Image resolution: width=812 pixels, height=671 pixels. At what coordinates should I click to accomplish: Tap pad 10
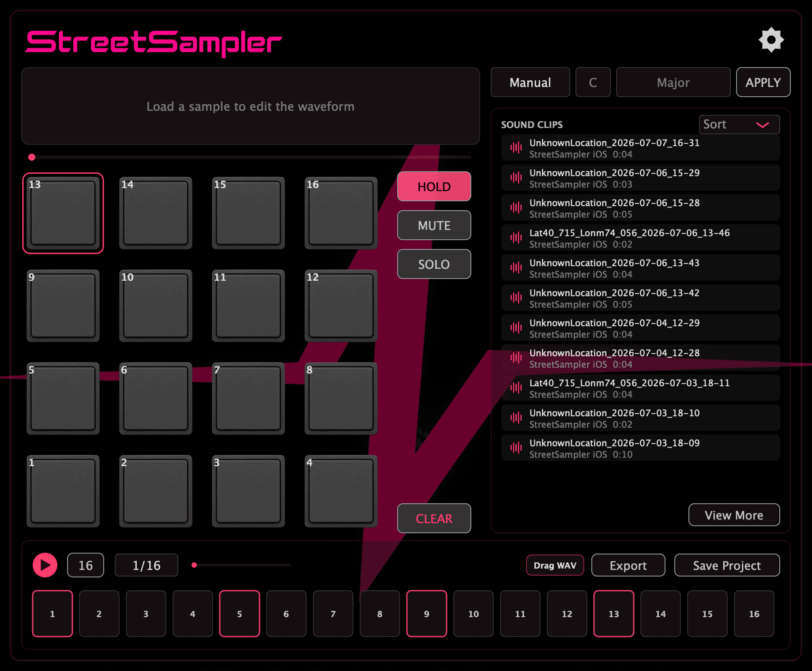pyautogui.click(x=156, y=306)
